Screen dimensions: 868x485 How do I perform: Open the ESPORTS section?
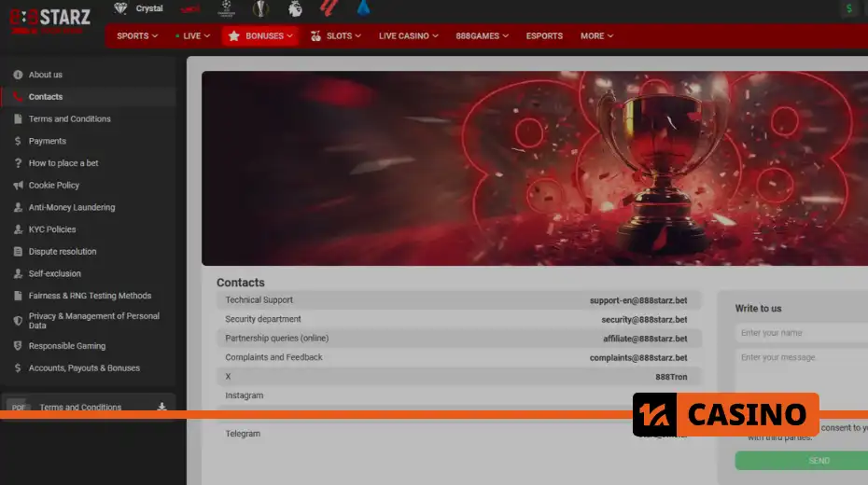coord(544,36)
